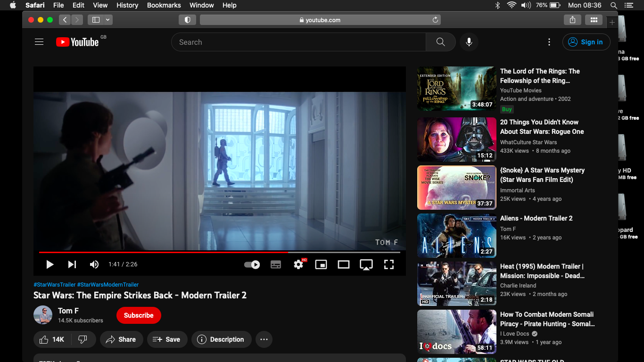The width and height of the screenshot is (644, 362).
Task: Switch to theatre mode
Action: point(344,264)
